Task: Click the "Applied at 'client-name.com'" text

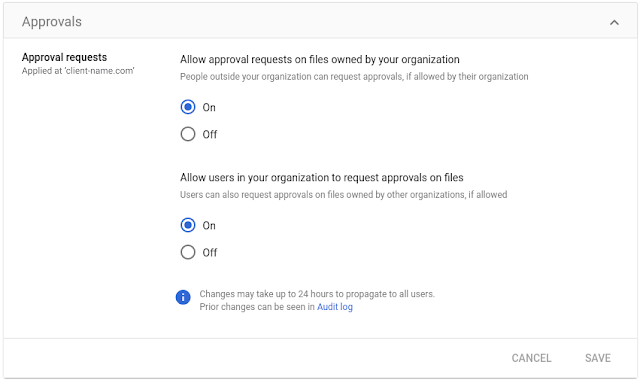Action: [x=78, y=71]
